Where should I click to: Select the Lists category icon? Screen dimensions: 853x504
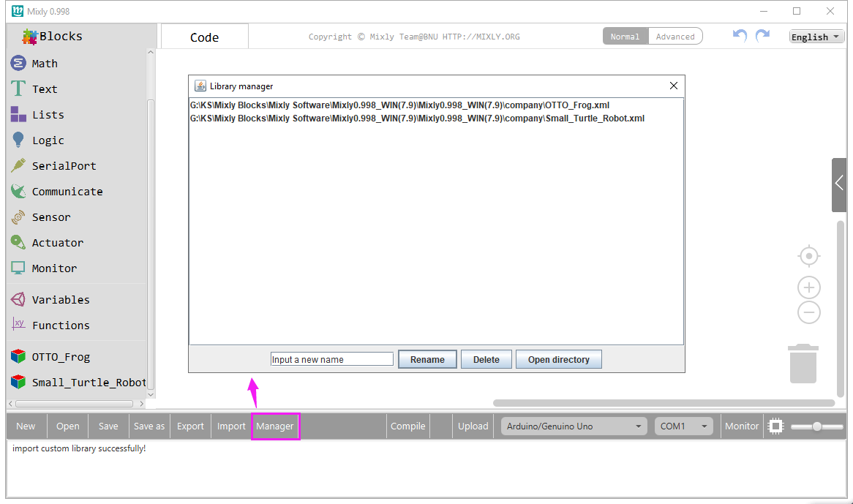point(18,114)
